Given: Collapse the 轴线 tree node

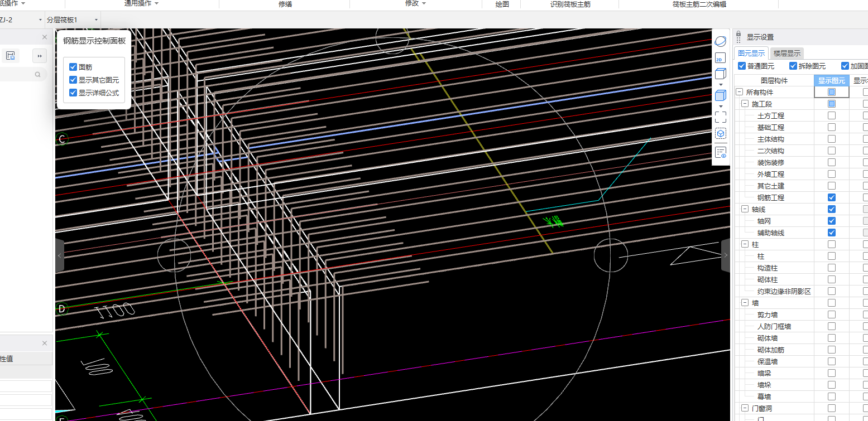Looking at the screenshot, I should pyautogui.click(x=745, y=209).
